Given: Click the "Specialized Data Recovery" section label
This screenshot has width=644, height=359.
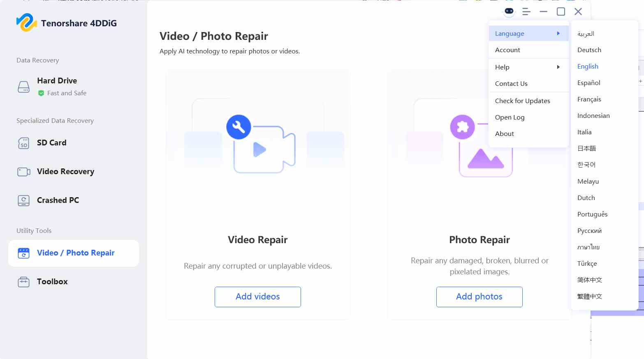Looking at the screenshot, I should [55, 121].
